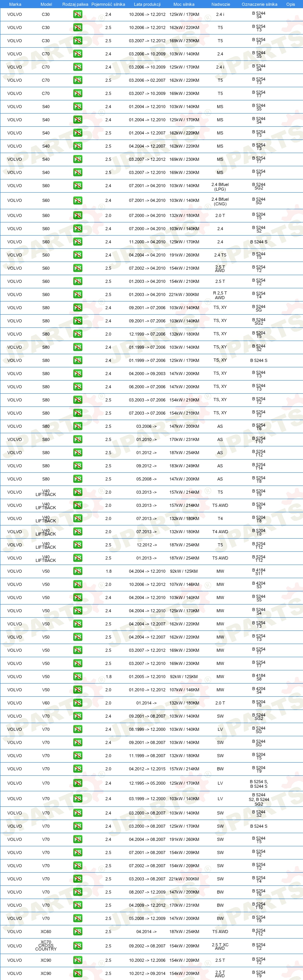The image size is (303, 980).
Task: Click the 'B 5254 T14' engine code cell
Action: click(x=259, y=466)
